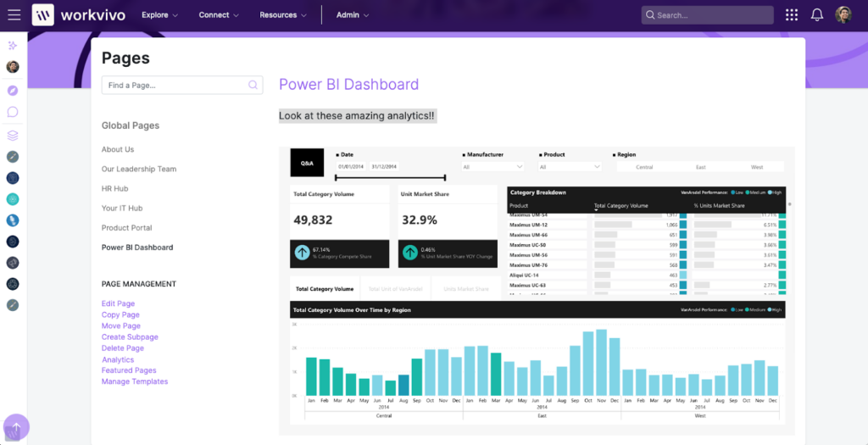The width and height of the screenshot is (868, 445).
Task: Click the Copy Page link
Action: pos(120,315)
